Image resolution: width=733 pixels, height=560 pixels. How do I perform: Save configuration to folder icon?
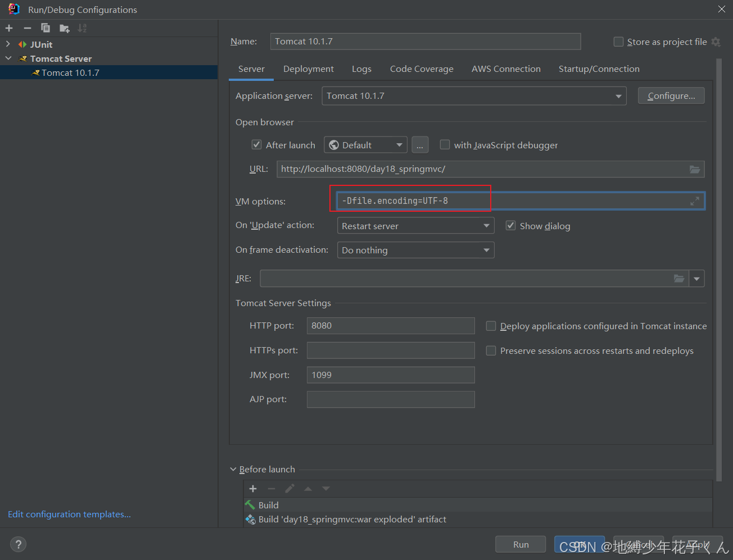click(64, 28)
